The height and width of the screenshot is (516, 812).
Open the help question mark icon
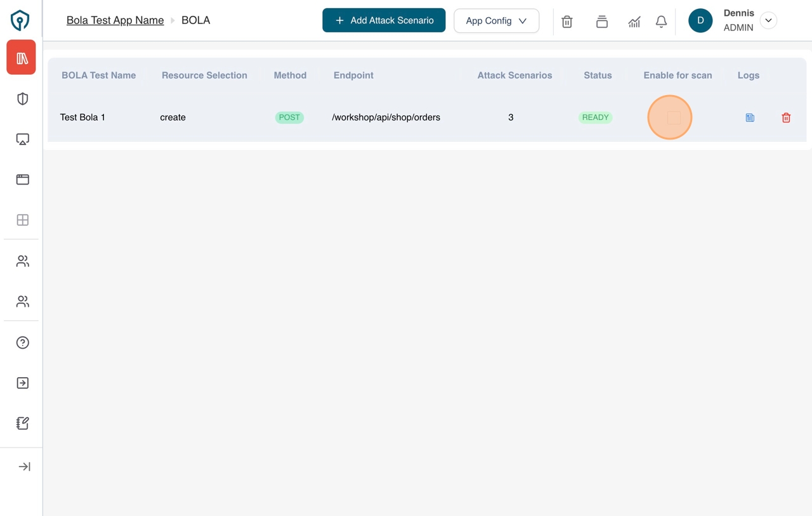pyautogui.click(x=23, y=343)
